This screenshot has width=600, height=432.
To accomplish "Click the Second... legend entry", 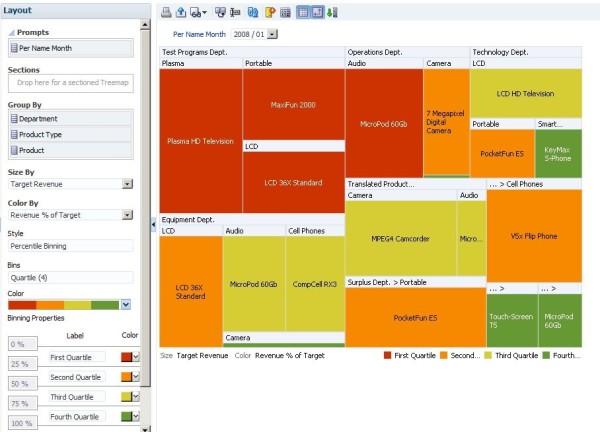I will point(460,355).
